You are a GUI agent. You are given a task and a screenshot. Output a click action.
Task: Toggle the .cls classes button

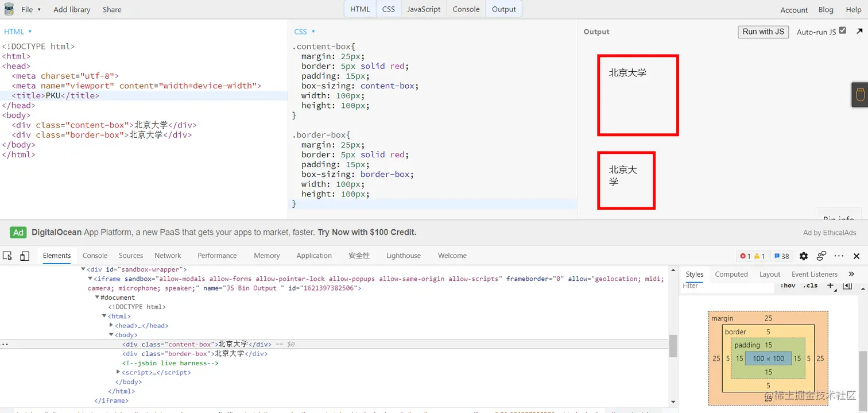[811, 286]
